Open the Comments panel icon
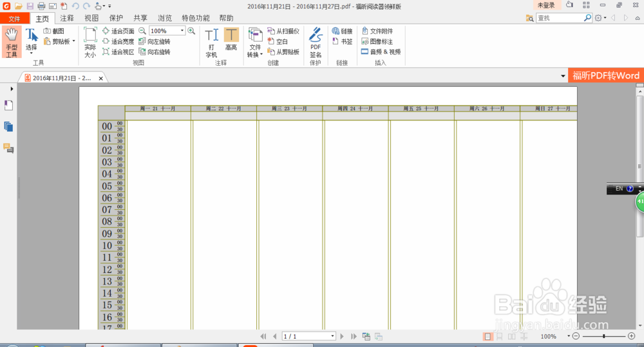The height and width of the screenshot is (347, 644). click(x=8, y=148)
